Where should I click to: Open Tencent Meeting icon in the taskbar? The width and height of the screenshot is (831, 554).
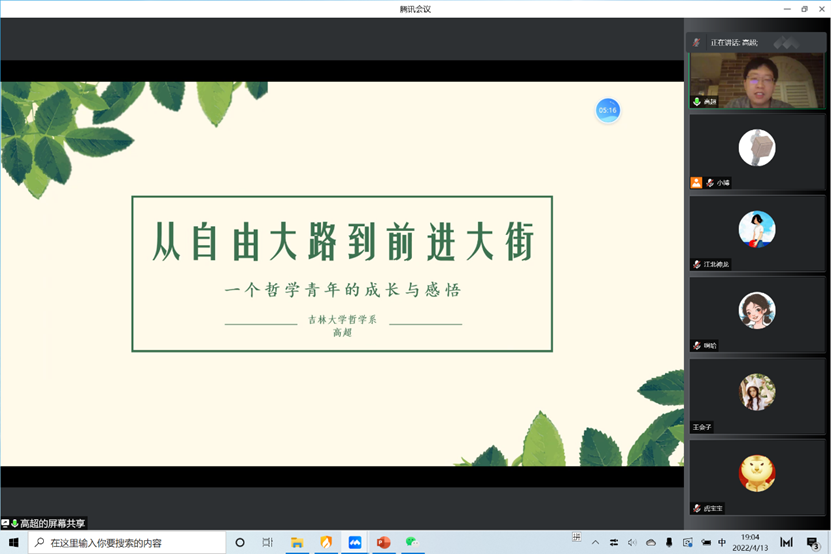pyautogui.click(x=354, y=543)
